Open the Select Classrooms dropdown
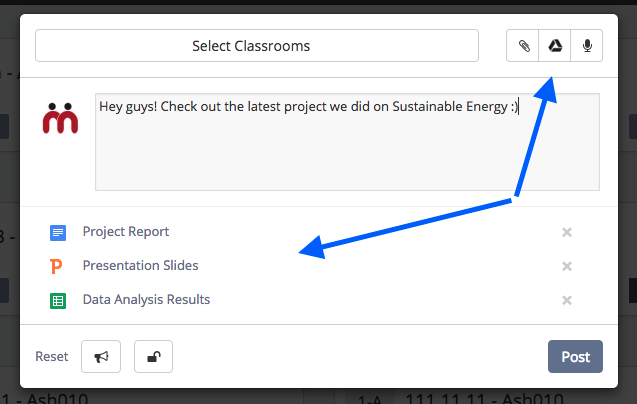The height and width of the screenshot is (404, 637). point(257,46)
